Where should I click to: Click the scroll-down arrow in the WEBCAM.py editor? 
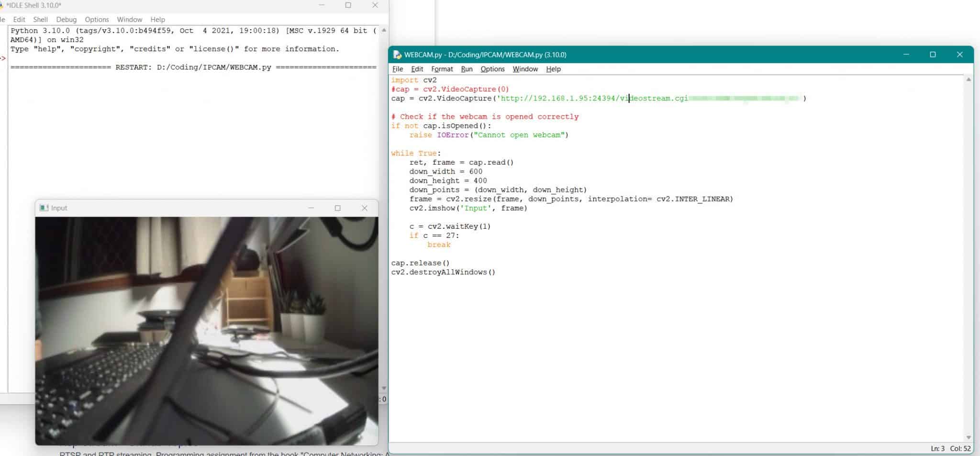(969, 437)
